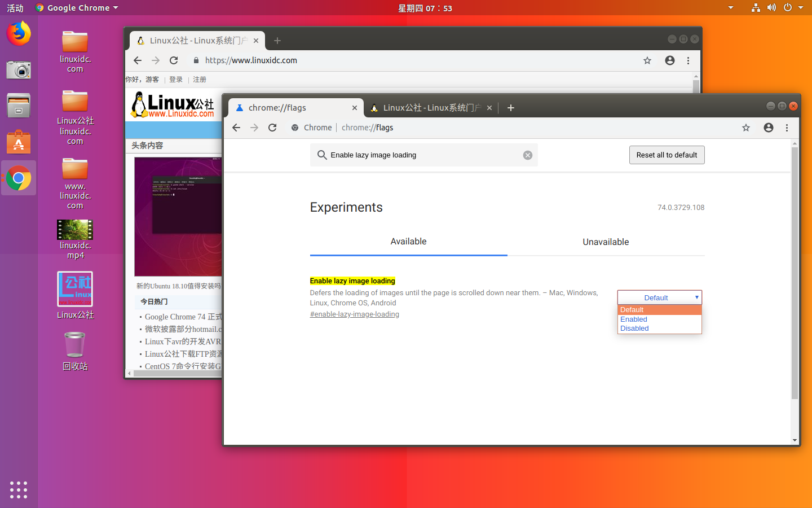This screenshot has width=812, height=508.
Task: Open the Google Chrome 74 headline link
Action: click(183, 317)
